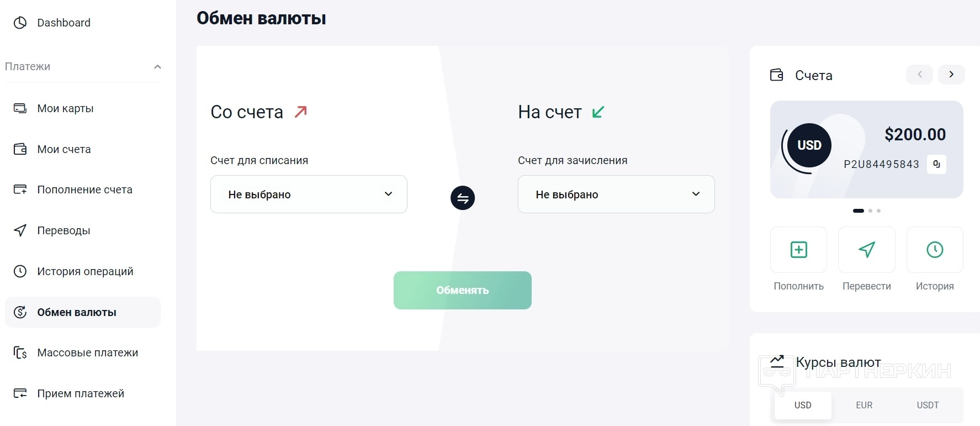Viewport: 980px width, 426px height.
Task: Switch exchange rates to EUR tab
Action: (x=864, y=405)
